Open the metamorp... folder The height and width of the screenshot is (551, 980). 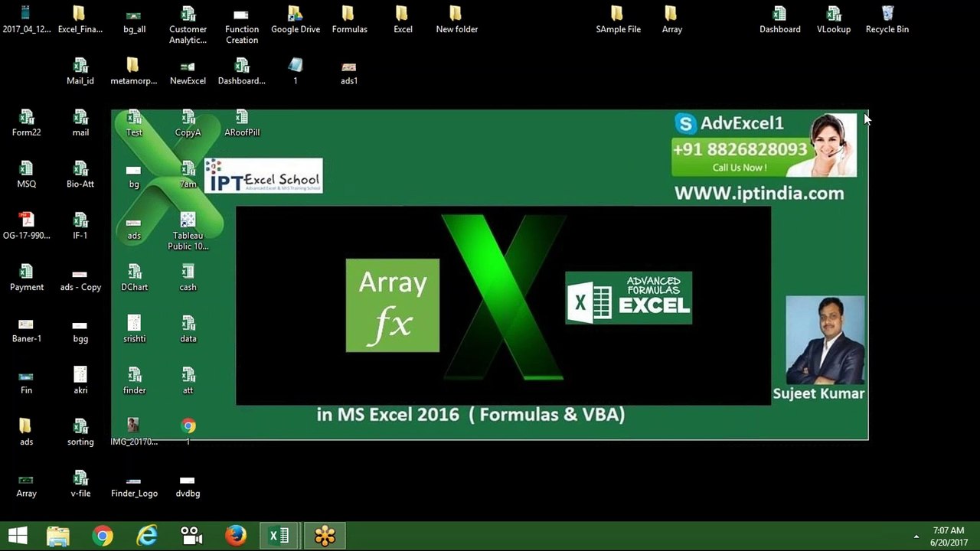point(133,71)
